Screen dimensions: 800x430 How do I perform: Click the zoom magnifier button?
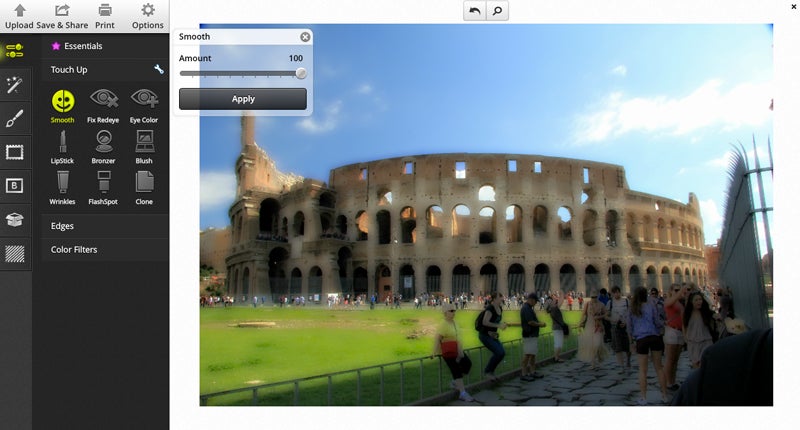tap(497, 11)
